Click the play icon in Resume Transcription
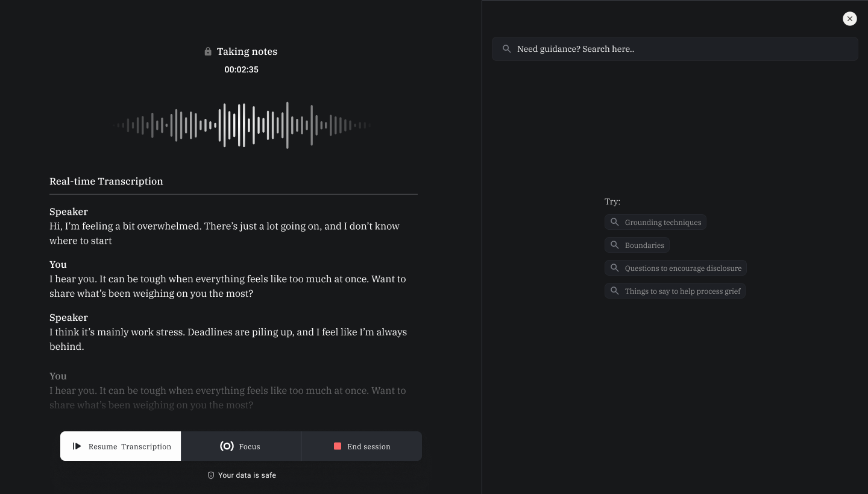The image size is (868, 494). 77,446
